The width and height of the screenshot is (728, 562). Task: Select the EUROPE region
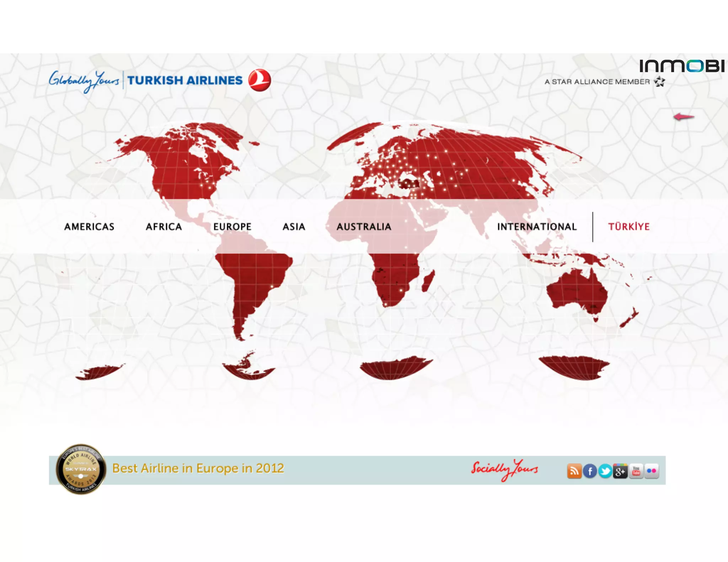232,227
